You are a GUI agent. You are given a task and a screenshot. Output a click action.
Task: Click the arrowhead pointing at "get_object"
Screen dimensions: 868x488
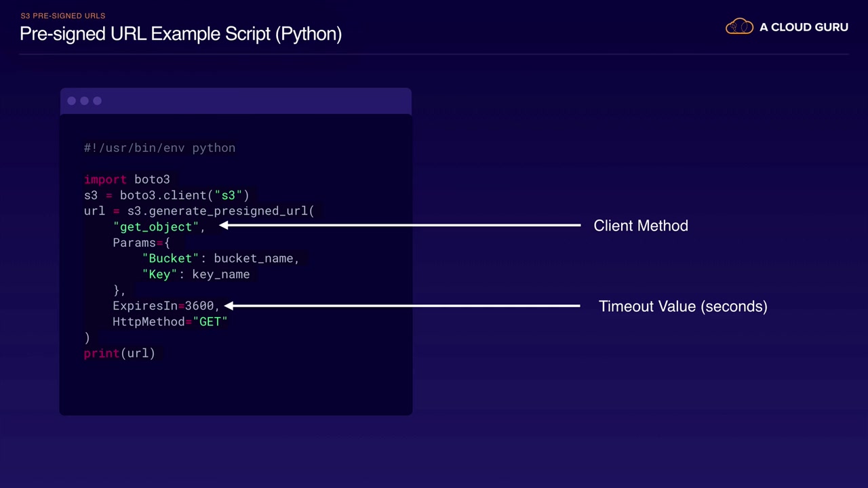pos(224,225)
